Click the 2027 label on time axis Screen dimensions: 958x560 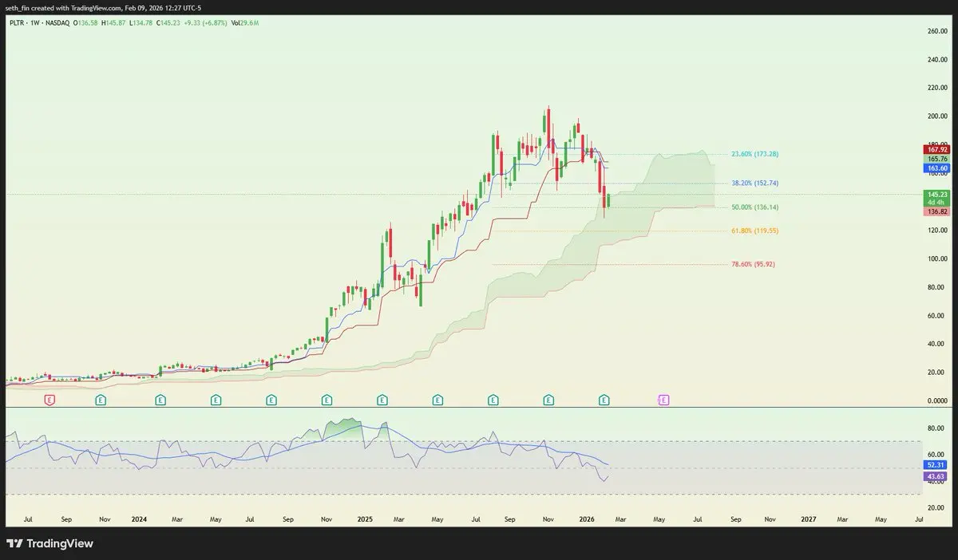click(809, 519)
